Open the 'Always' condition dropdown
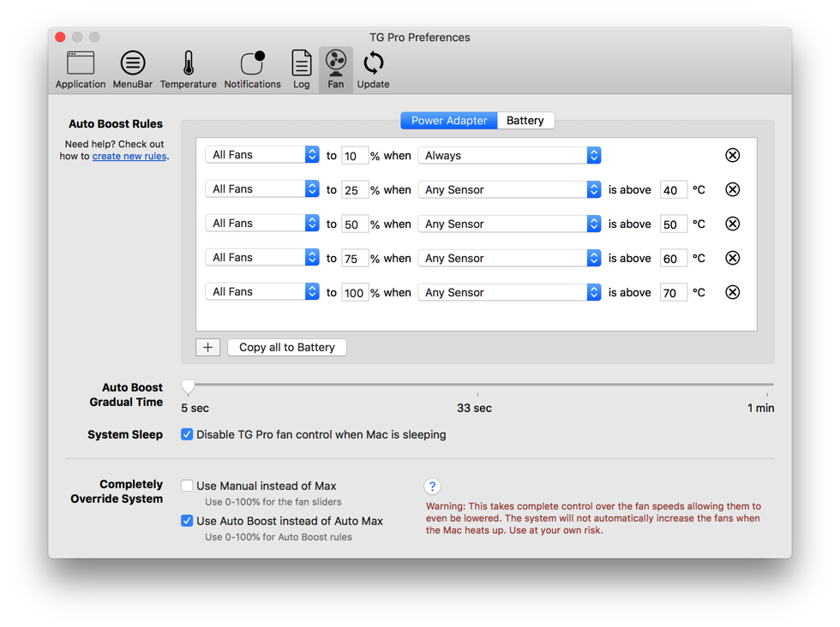 [x=509, y=155]
